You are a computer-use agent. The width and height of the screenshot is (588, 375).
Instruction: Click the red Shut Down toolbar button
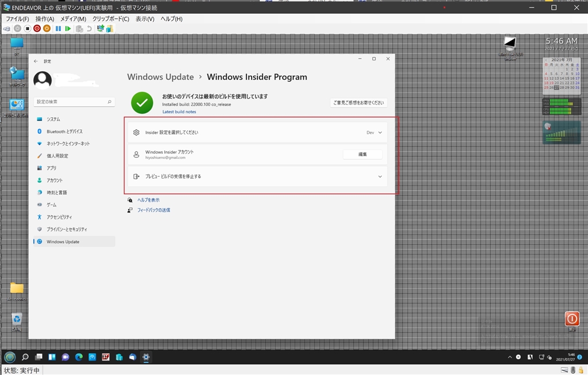[x=37, y=29]
